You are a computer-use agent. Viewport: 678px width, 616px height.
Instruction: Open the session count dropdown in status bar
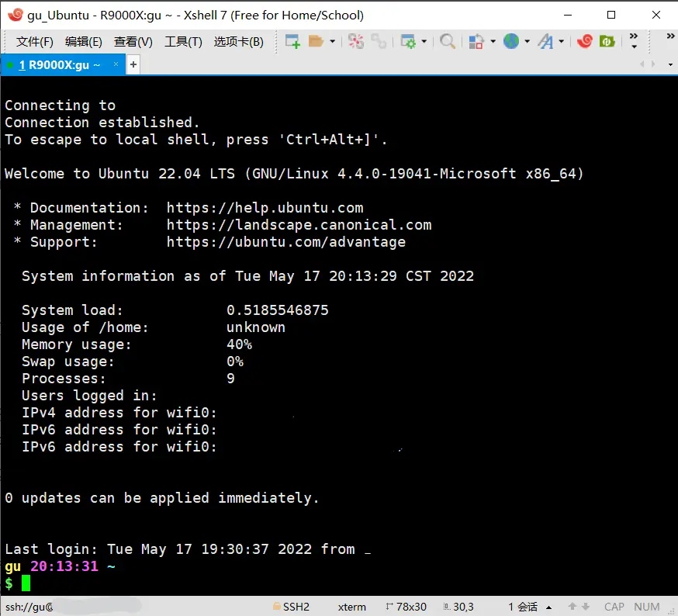tap(549, 607)
